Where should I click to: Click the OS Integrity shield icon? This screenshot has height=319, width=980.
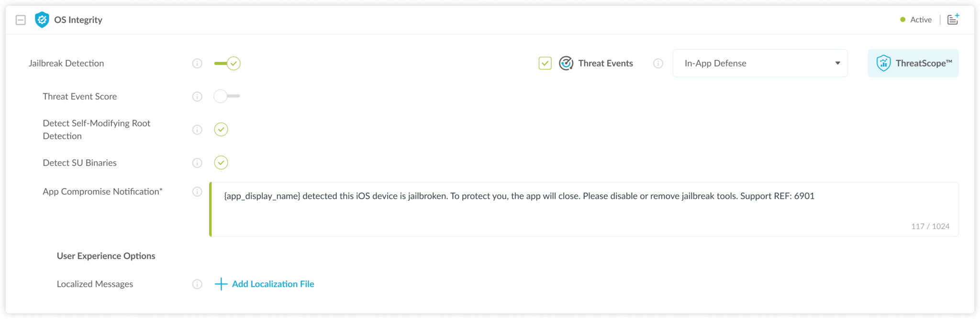pyautogui.click(x=42, y=20)
